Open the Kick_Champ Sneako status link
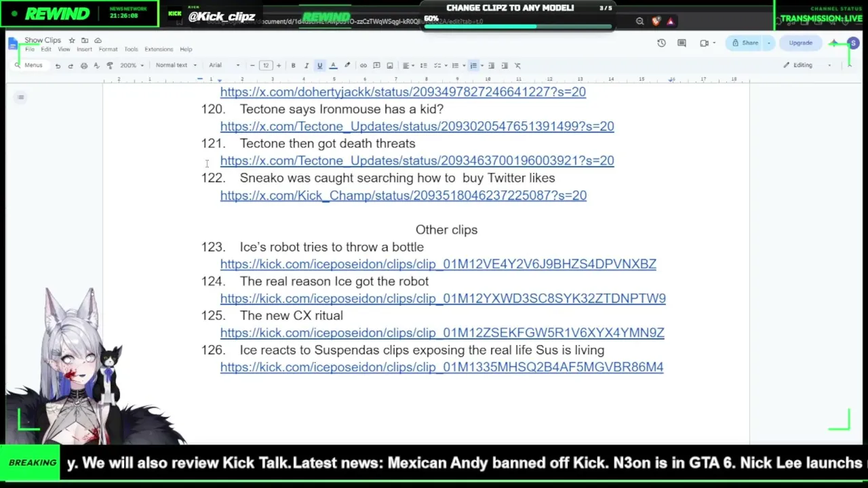The height and width of the screenshot is (488, 868). pyautogui.click(x=403, y=195)
